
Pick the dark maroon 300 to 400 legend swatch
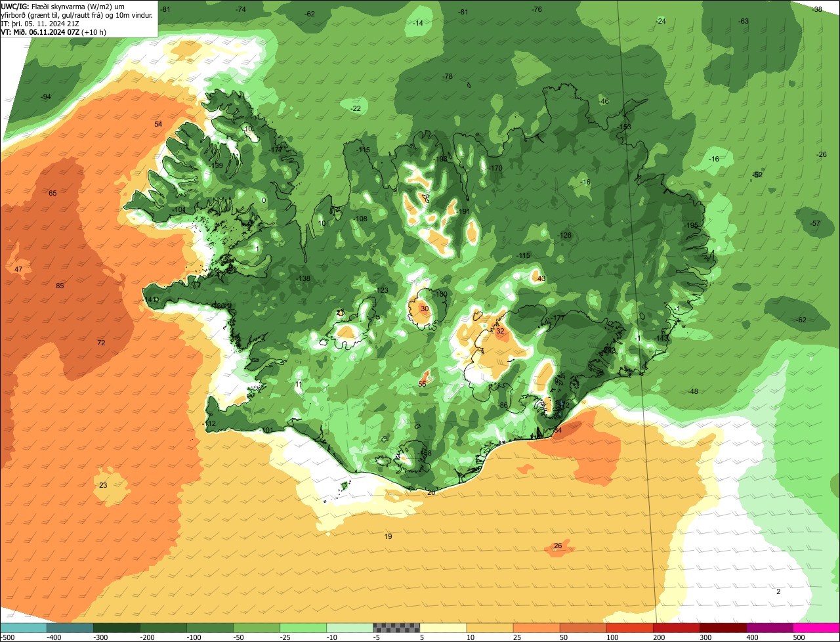(723, 628)
